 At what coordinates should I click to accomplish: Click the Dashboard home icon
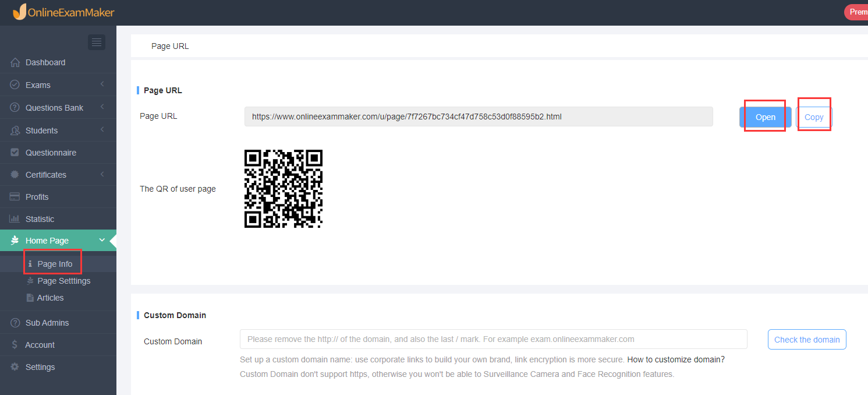tap(15, 62)
